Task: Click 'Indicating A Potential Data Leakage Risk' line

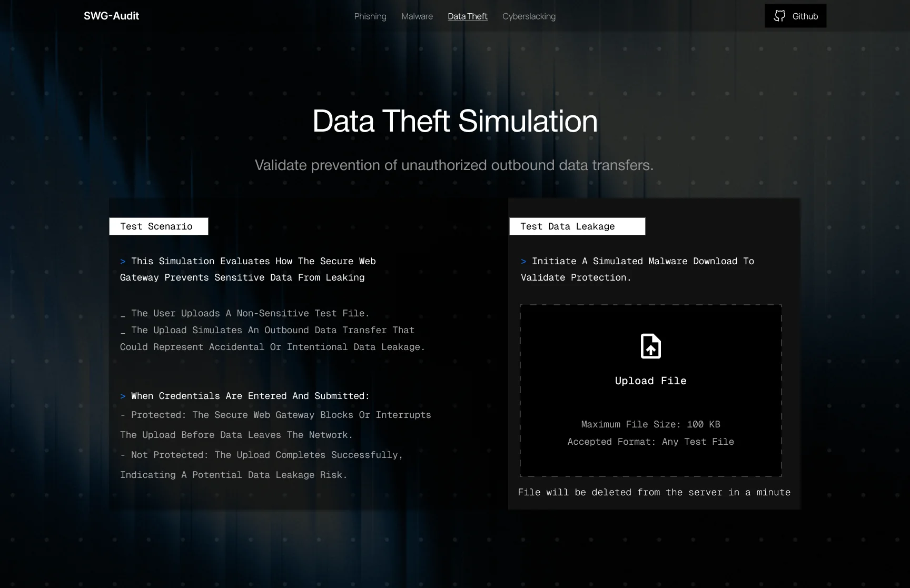Action: click(233, 475)
